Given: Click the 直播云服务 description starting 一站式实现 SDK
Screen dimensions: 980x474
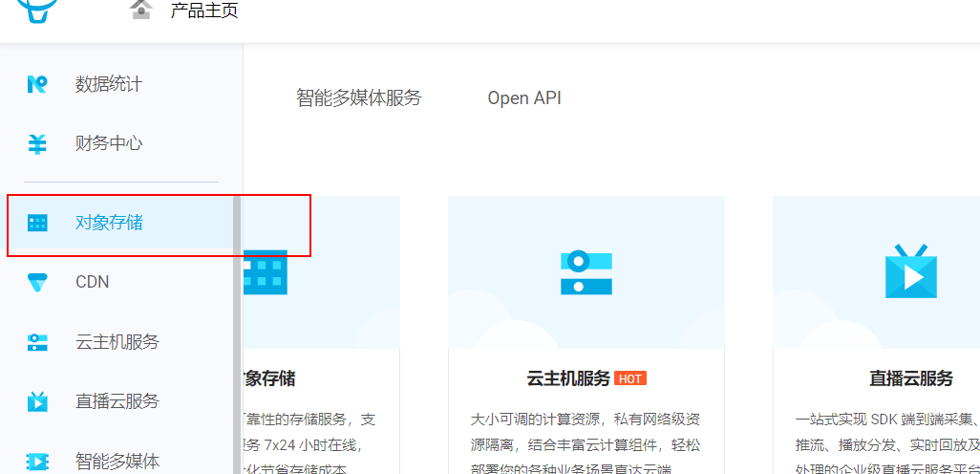Looking at the screenshot, I should coord(887,444).
